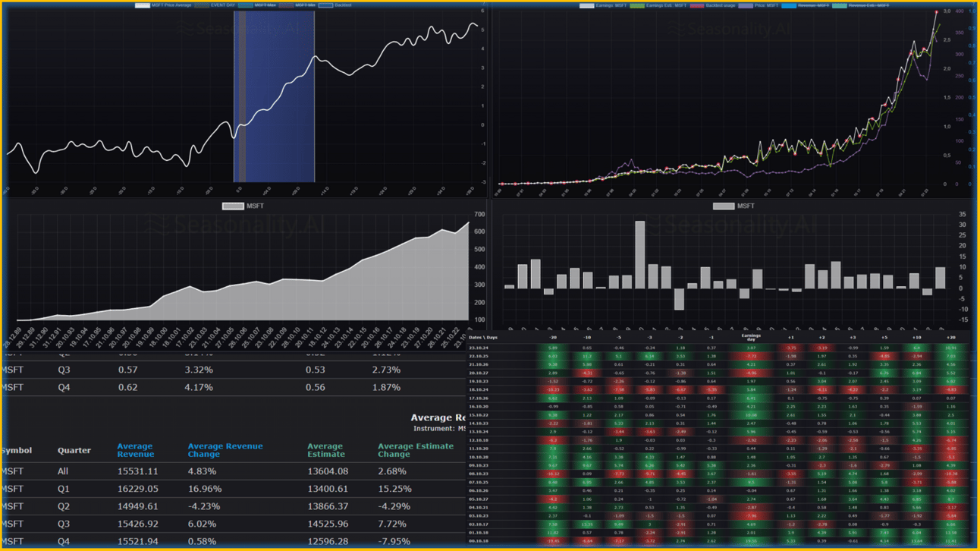The height and width of the screenshot is (551, 980).
Task: Toggle the EVENT DAY legend entry
Action: [x=215, y=5]
